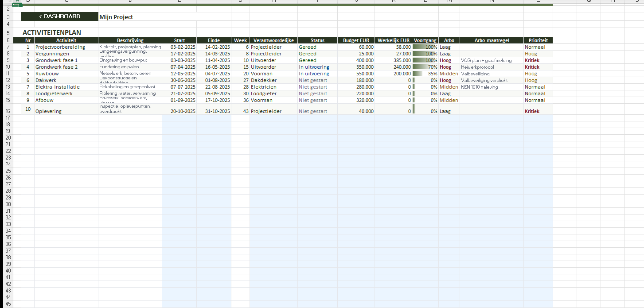This screenshot has height=308, width=644.
Task: Select the Prioriteit header cell
Action: pos(538,40)
